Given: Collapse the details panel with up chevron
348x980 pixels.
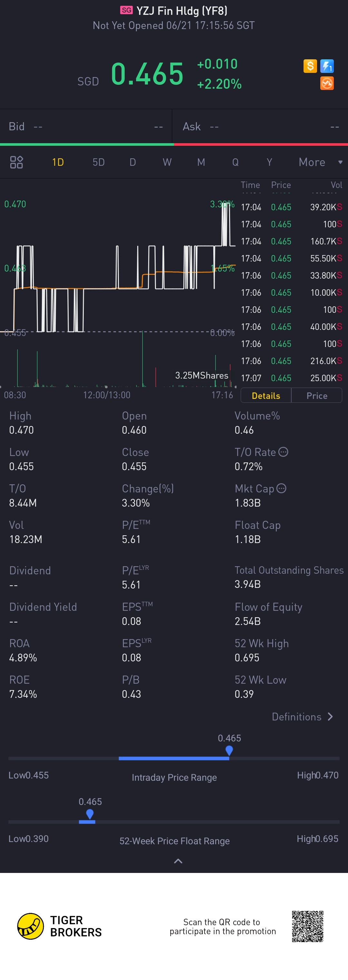Looking at the screenshot, I should point(178,861).
